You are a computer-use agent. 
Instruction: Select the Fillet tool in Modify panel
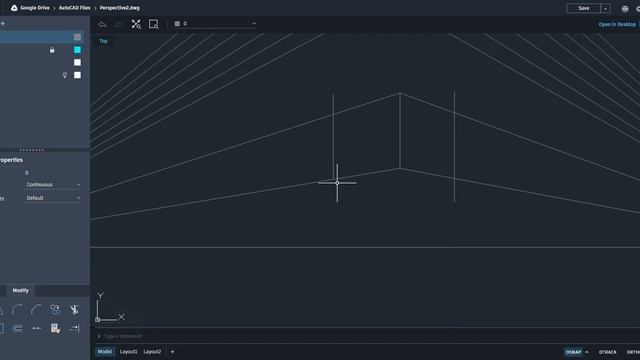pos(18,310)
